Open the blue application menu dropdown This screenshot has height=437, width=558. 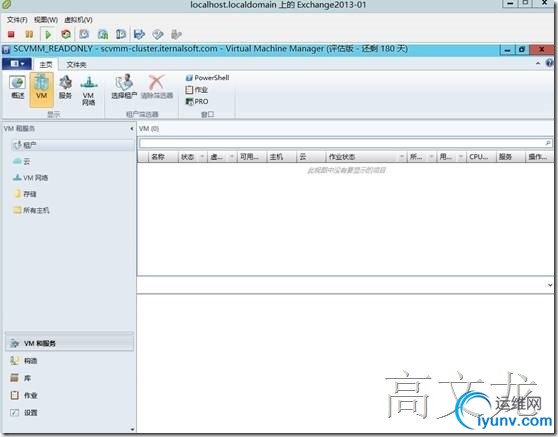(x=17, y=64)
